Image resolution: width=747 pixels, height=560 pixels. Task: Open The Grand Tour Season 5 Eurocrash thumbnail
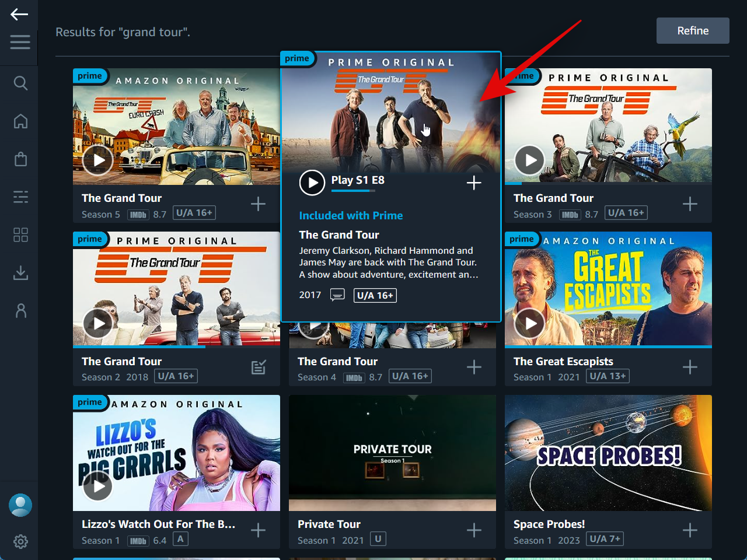click(176, 127)
